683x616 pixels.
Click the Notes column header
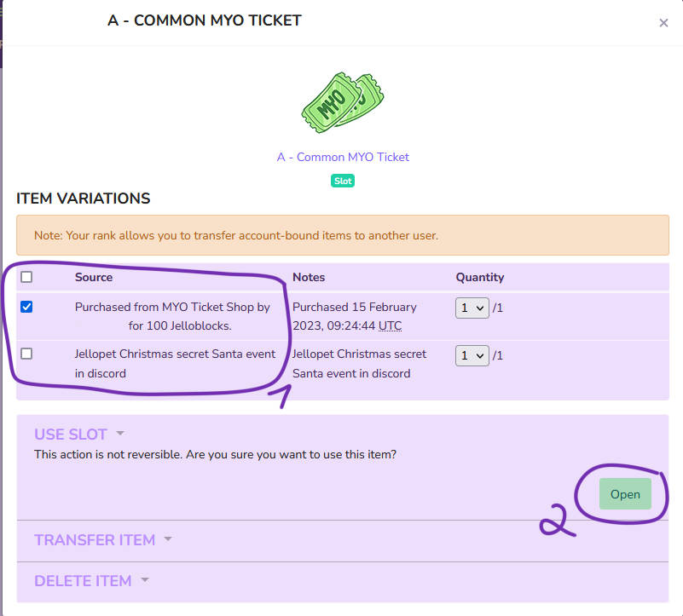click(309, 277)
